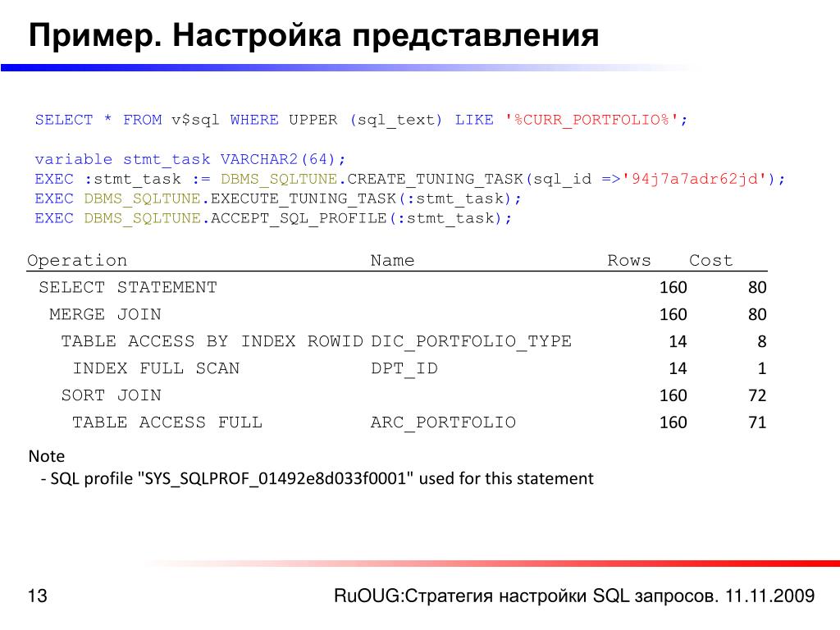Click "TABLE ACCESS BY INDEX ROWID" operation

[212, 341]
